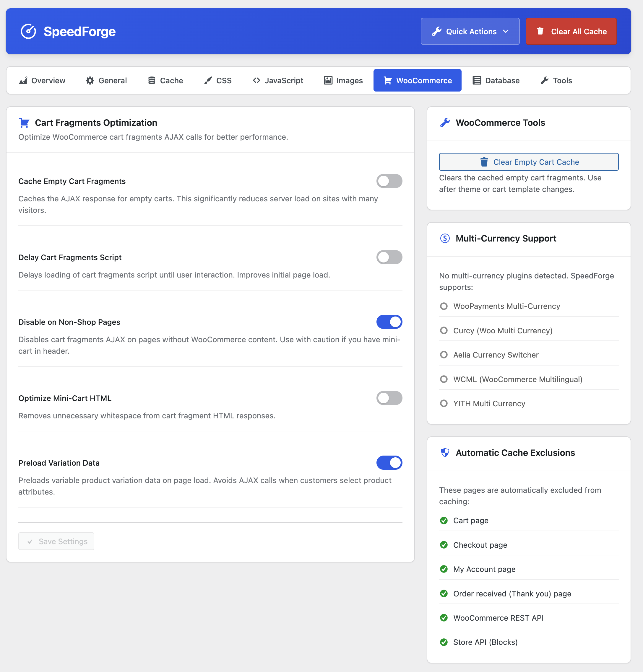Click the shield icon beside Automatic Cache Exclusions
This screenshot has height=672, width=643.
pyautogui.click(x=445, y=453)
